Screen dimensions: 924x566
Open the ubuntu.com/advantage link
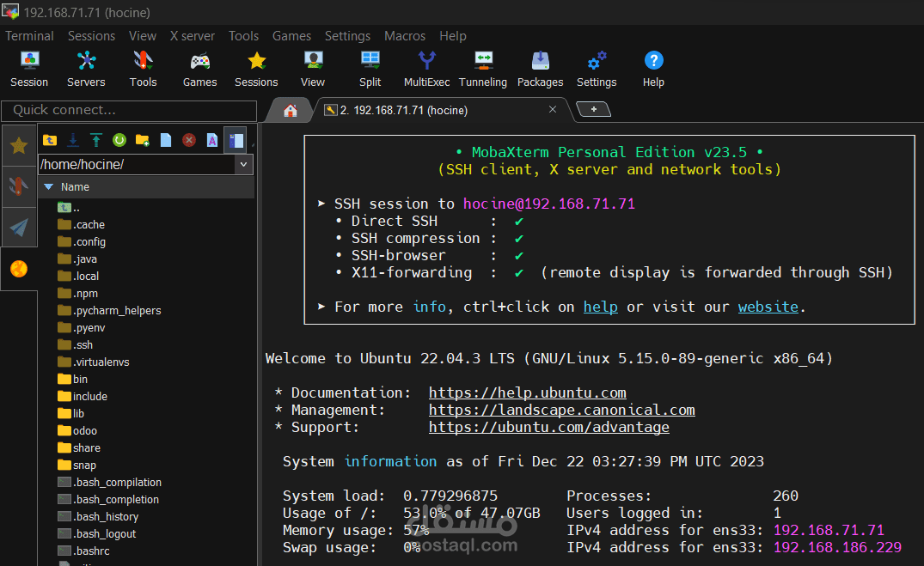548,427
